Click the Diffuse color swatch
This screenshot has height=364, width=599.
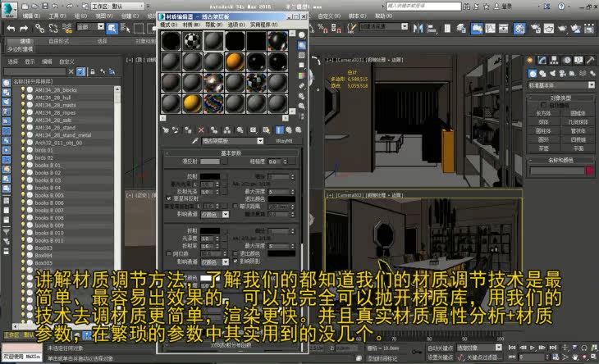[210, 162]
